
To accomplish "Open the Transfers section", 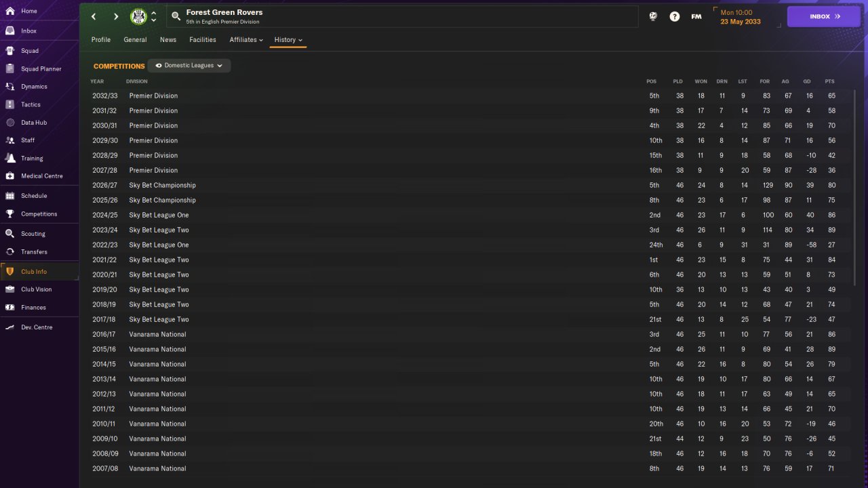I will [x=39, y=252].
